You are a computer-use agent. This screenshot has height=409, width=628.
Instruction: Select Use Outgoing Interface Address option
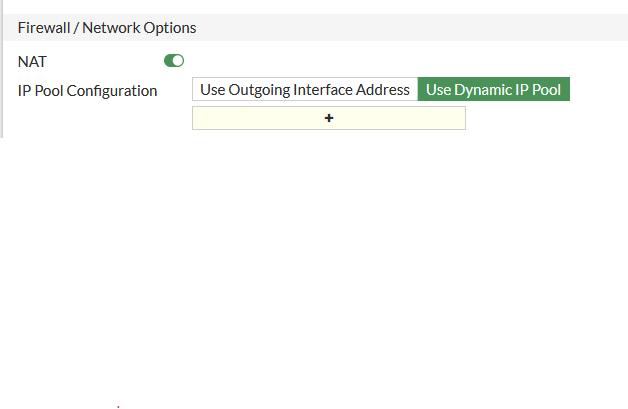(x=305, y=90)
